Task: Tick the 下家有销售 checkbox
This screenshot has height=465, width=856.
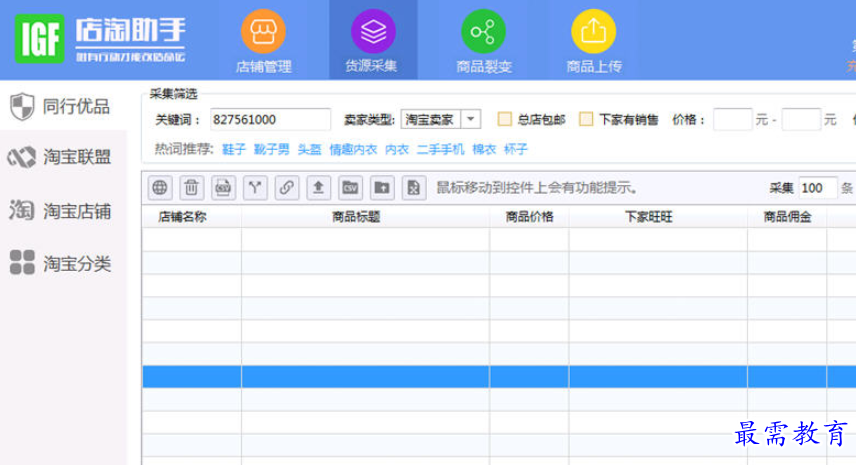Action: (x=587, y=120)
